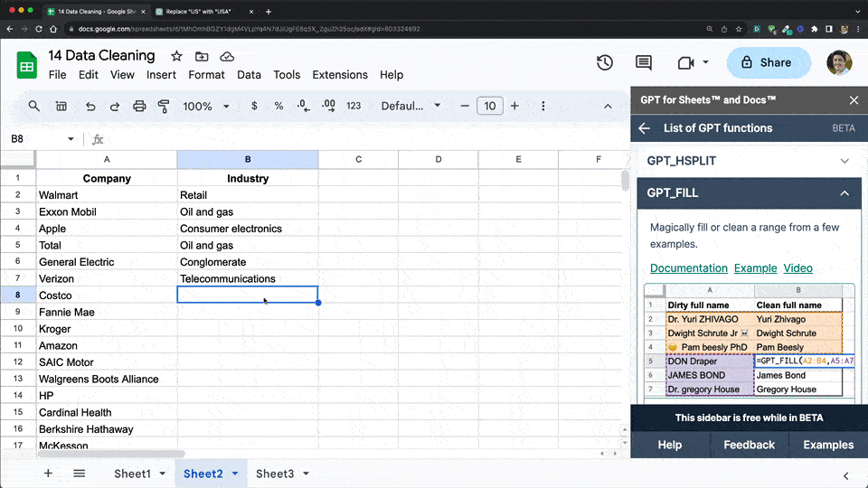This screenshot has height=488, width=868.
Task: Decrease font size with minus button
Action: (465, 106)
